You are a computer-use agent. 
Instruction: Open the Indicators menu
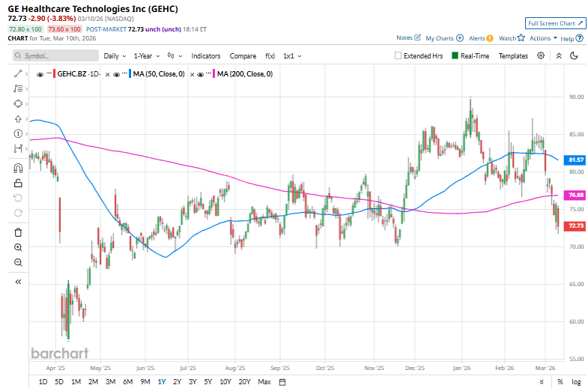(206, 55)
